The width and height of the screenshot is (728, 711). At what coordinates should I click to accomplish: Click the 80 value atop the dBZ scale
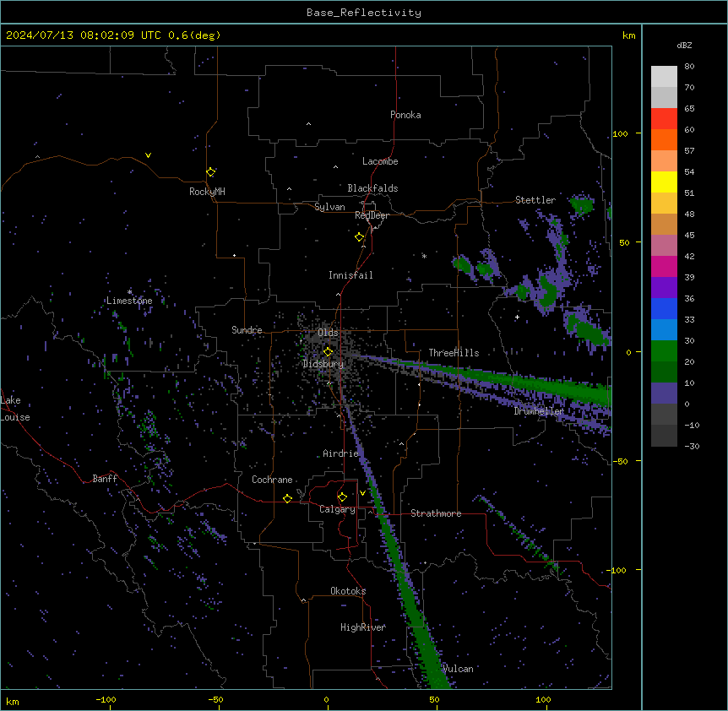(689, 67)
